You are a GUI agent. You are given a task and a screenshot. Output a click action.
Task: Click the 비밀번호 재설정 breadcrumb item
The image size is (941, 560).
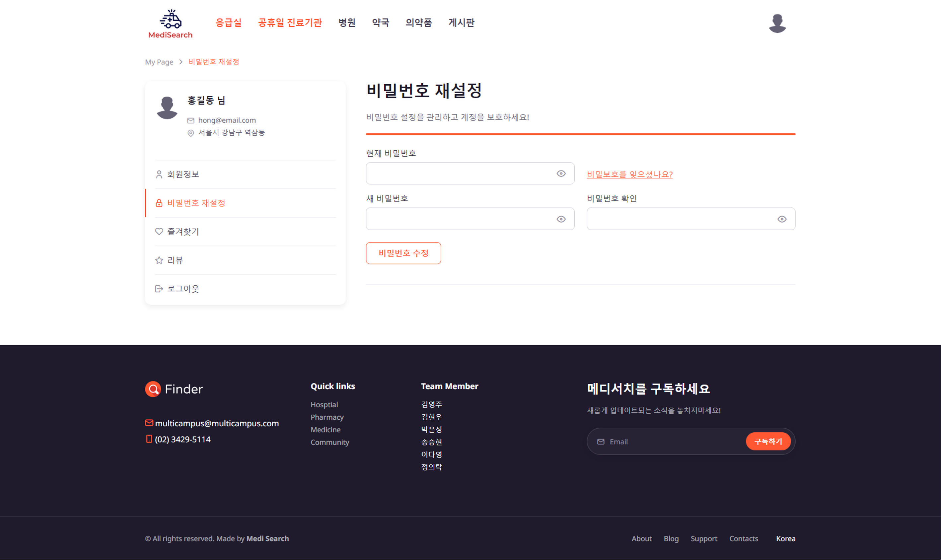[x=214, y=62]
